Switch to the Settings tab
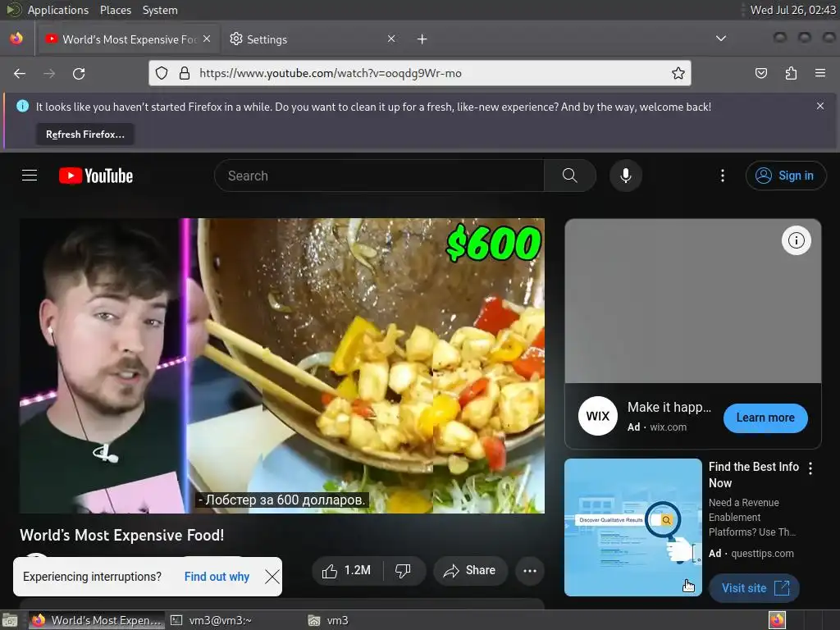The width and height of the screenshot is (840, 630). click(x=313, y=39)
